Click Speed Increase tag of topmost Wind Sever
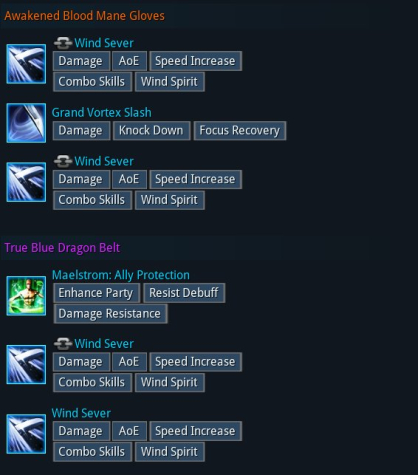The image size is (418, 475). (x=195, y=61)
